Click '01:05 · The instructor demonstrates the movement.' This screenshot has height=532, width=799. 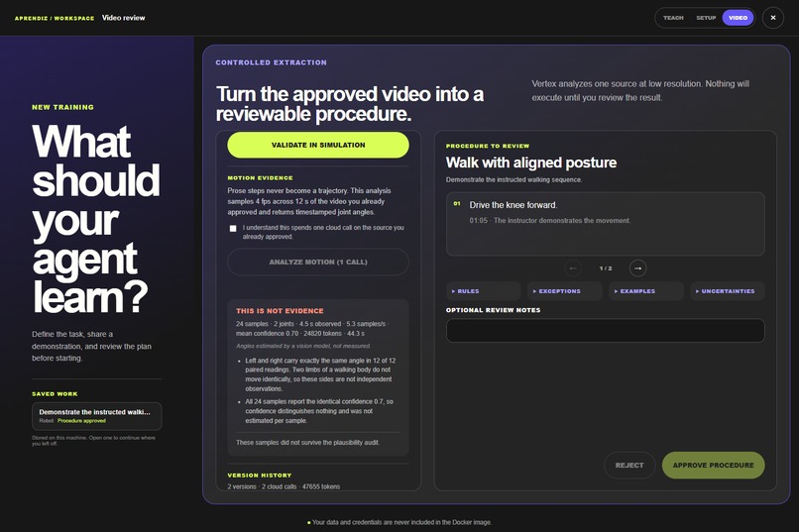pos(550,221)
